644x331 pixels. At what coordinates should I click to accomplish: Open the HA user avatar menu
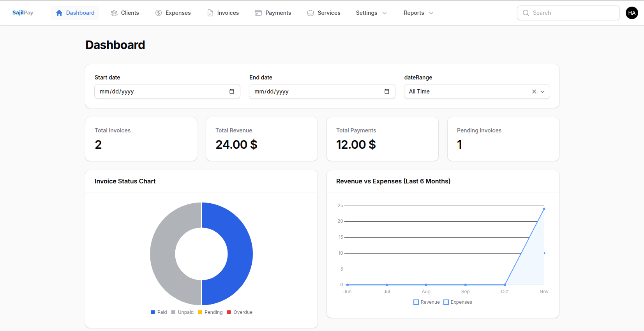[x=632, y=13]
